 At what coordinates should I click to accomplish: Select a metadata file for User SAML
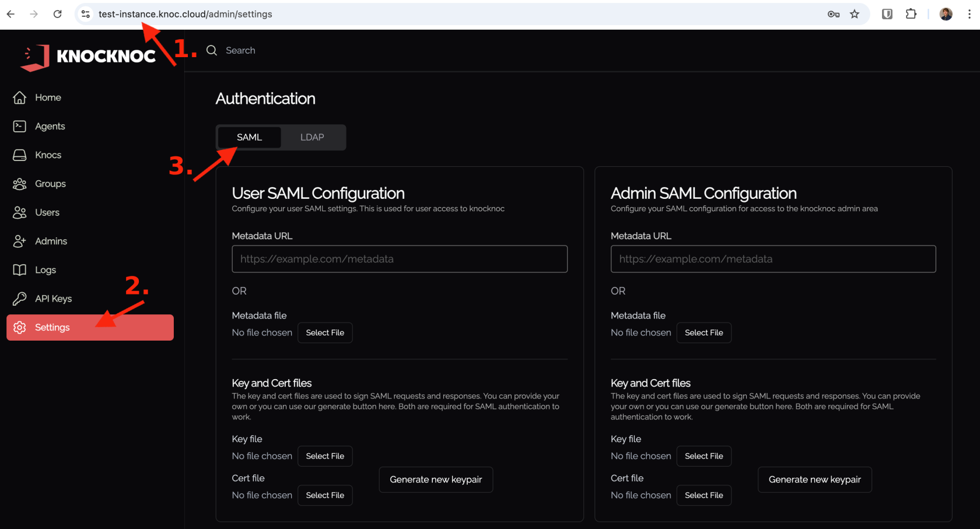point(325,332)
